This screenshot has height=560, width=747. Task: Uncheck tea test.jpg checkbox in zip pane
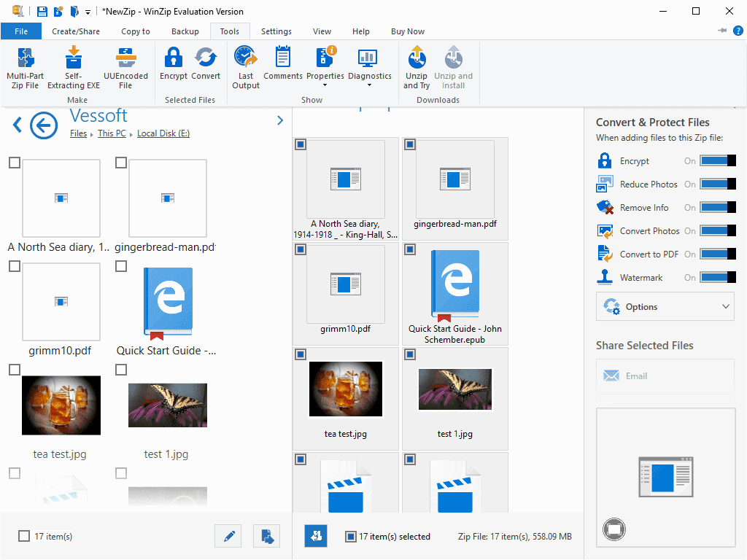[x=301, y=354]
